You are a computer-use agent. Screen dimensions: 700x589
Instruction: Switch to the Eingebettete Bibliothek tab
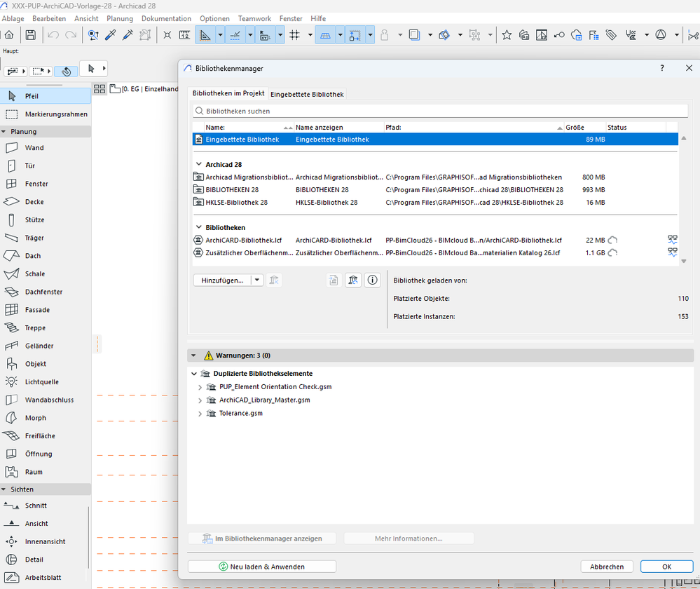[307, 94]
